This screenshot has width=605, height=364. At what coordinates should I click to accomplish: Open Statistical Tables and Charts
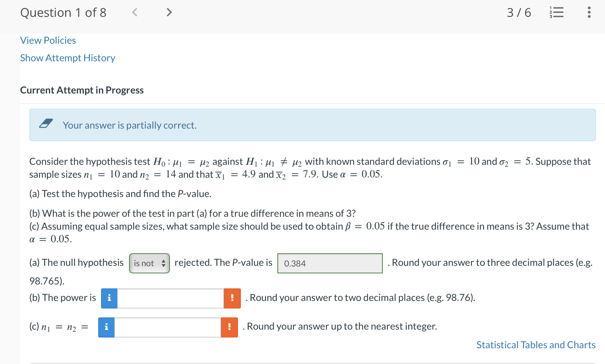535,345
